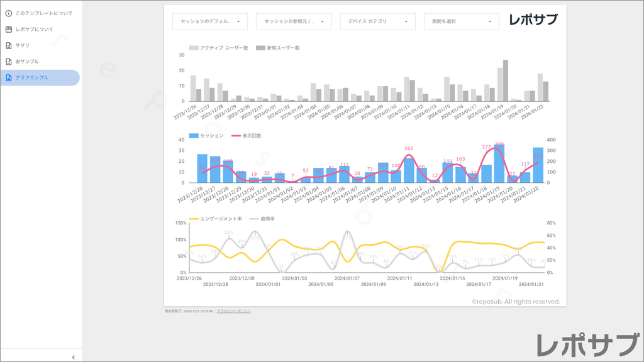The image size is (644, 362).
Task: Expand the デバイス カテゴリ dropdown
Action: point(377,21)
